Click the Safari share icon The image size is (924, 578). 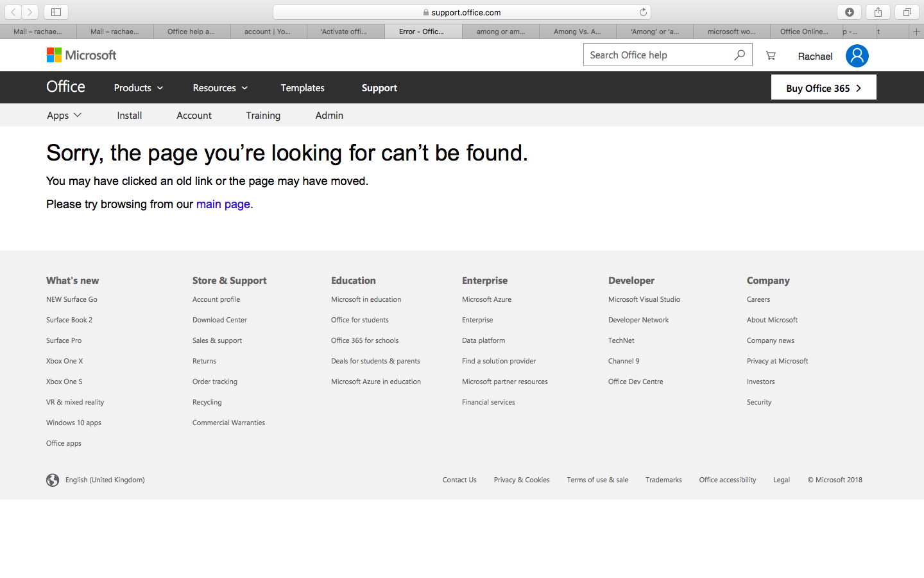[878, 12]
